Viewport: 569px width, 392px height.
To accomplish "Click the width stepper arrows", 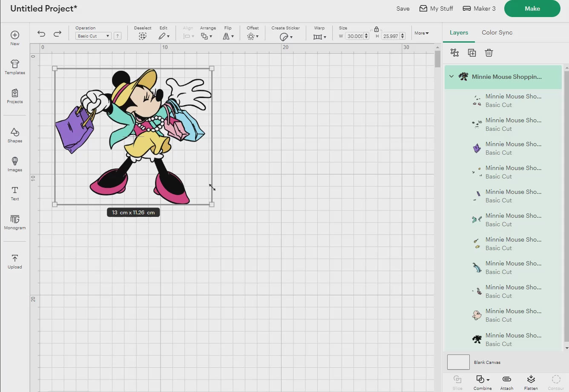I will click(366, 36).
